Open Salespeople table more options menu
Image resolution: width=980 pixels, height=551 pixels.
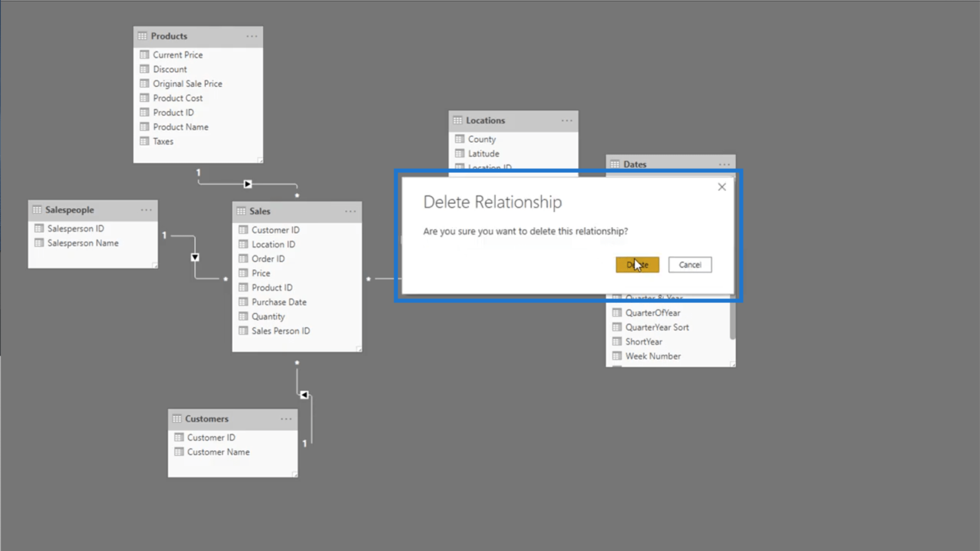click(x=146, y=210)
